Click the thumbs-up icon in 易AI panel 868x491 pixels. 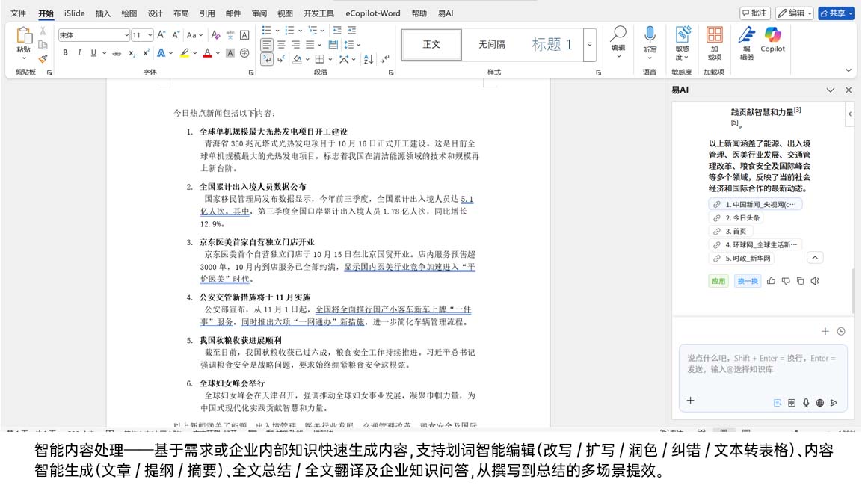[x=771, y=281]
